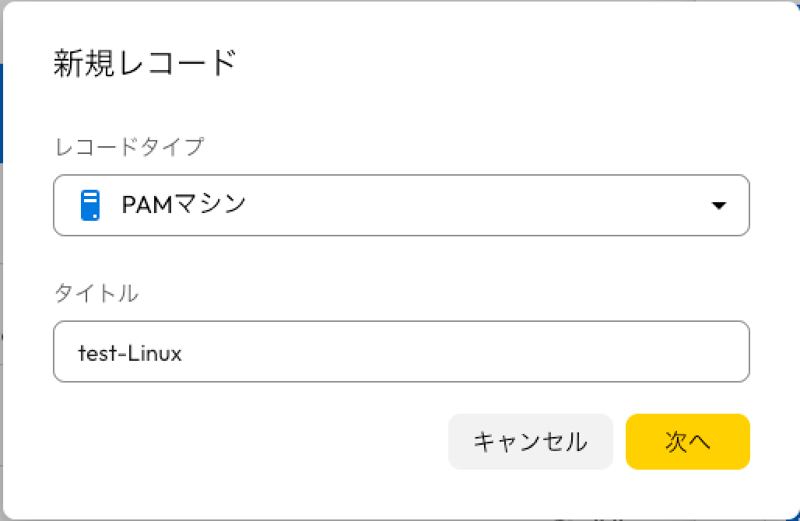Click the PAM machine server icon
Image resolution: width=800 pixels, height=521 pixels.
pyautogui.click(x=91, y=205)
